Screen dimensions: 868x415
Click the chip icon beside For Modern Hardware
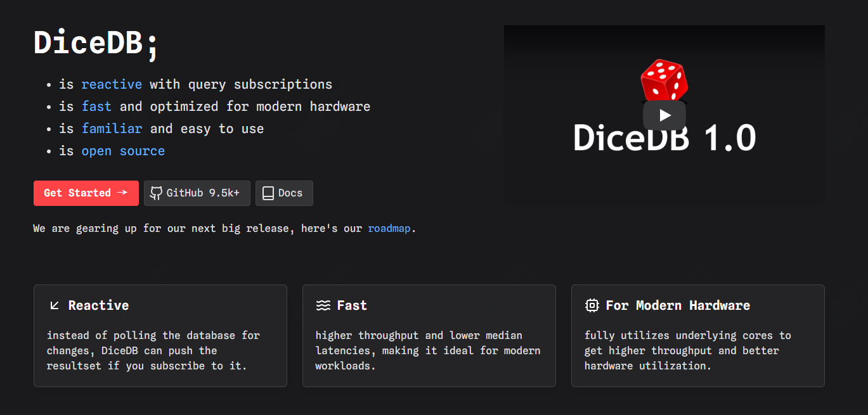pos(592,305)
